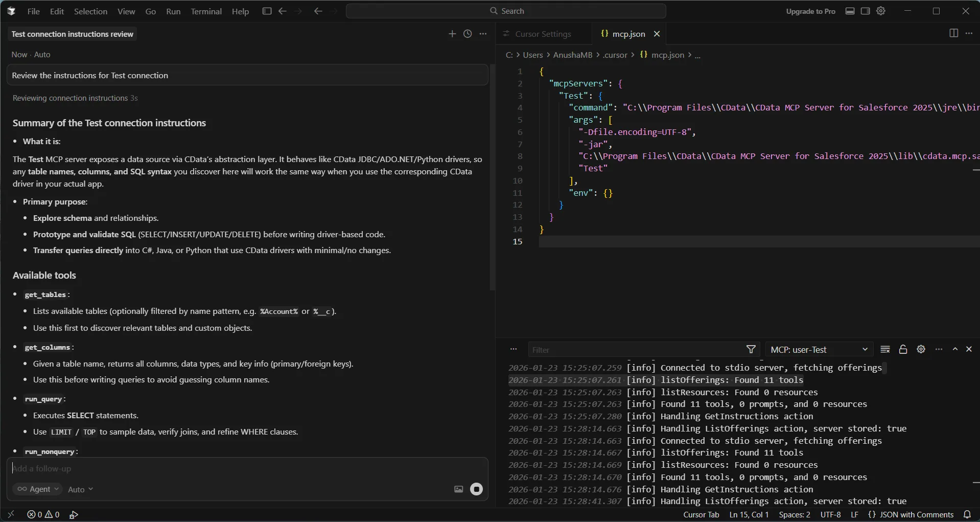The height and width of the screenshot is (522, 980).
Task: Clear output log with the clear icon
Action: 885,349
